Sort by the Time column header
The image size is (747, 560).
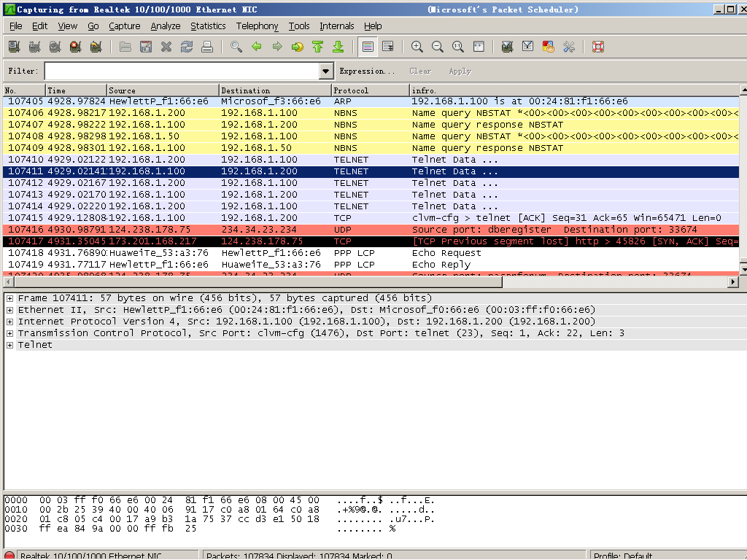76,90
